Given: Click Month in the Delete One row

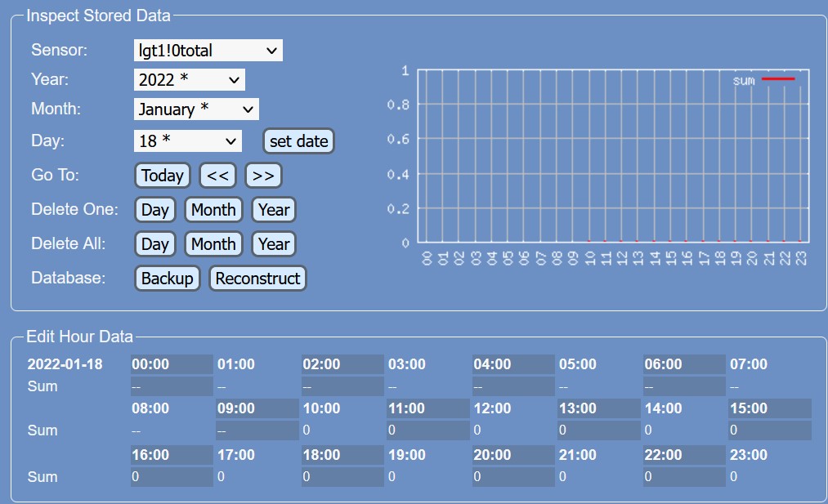Looking at the screenshot, I should tap(213, 209).
